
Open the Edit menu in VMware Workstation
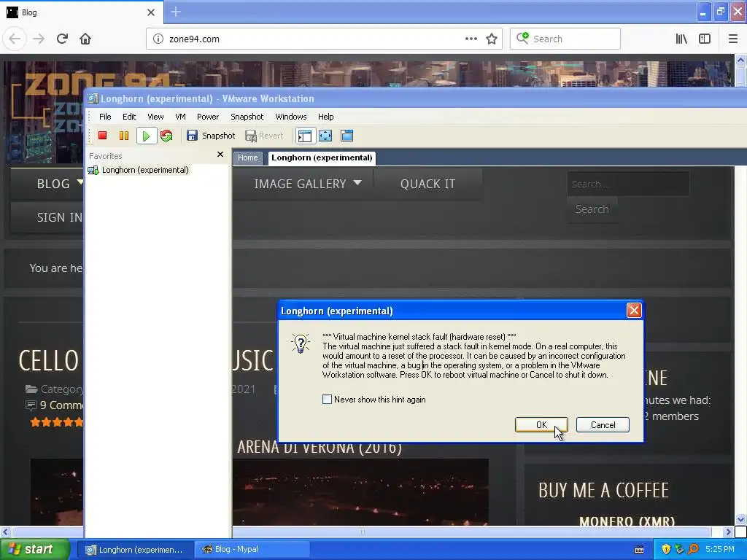tap(129, 117)
